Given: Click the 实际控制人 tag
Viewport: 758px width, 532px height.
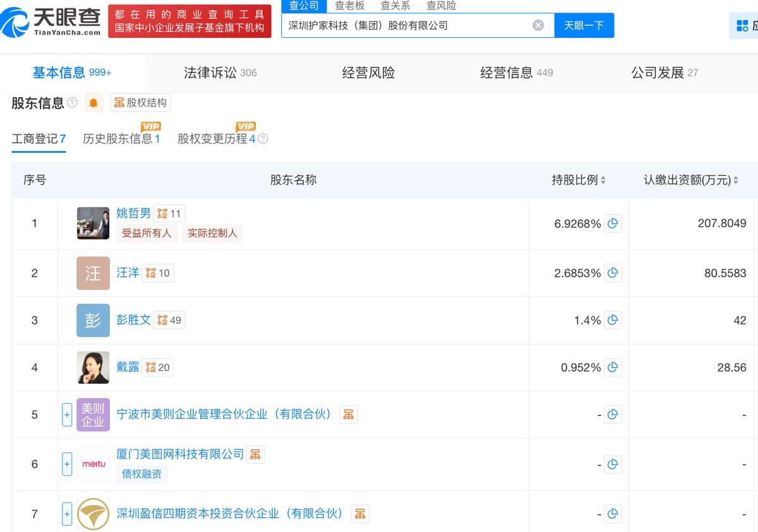Looking at the screenshot, I should 212,233.
